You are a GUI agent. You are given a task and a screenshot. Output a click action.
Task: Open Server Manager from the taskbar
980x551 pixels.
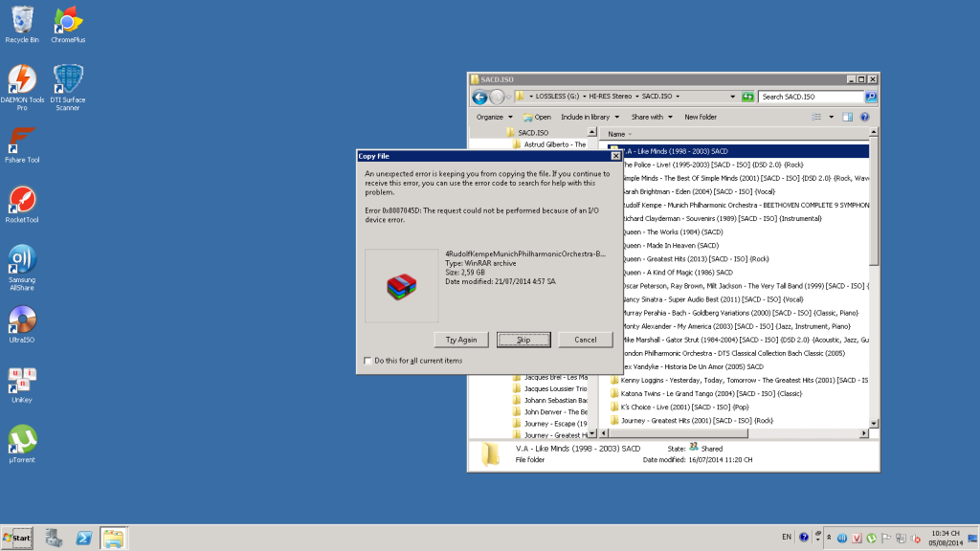click(54, 538)
